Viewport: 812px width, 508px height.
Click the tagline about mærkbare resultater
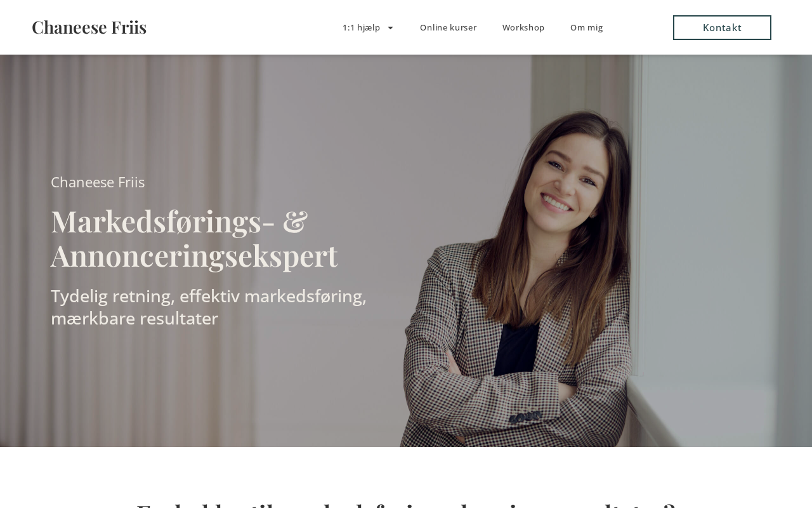click(x=209, y=307)
